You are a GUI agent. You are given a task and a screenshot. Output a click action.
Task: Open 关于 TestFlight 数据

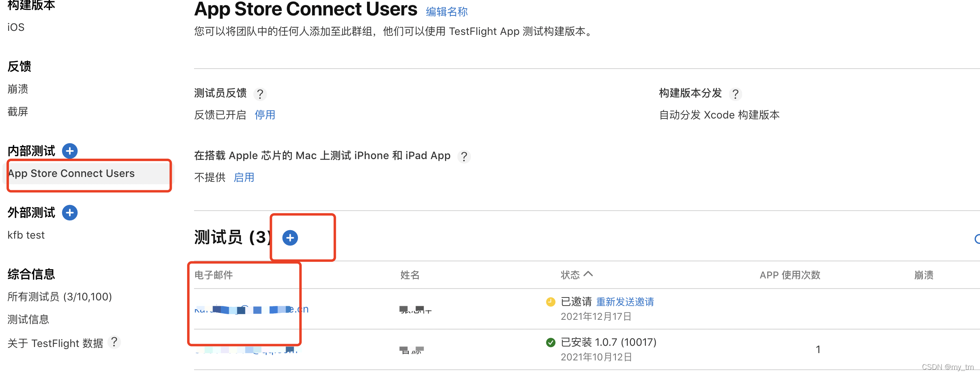pyautogui.click(x=55, y=343)
